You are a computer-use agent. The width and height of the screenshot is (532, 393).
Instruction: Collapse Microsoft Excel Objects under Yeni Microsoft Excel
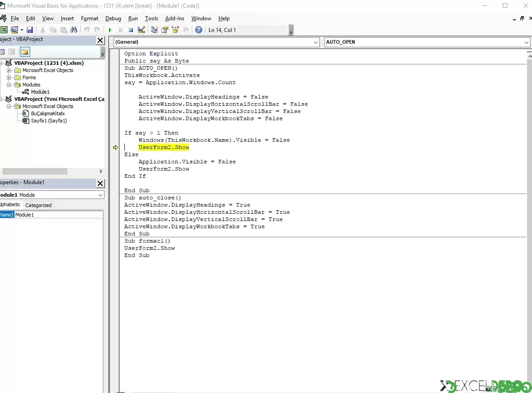pos(9,106)
